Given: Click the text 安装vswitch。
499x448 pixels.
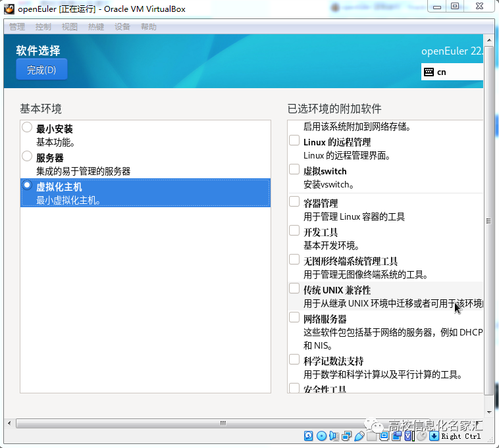Looking at the screenshot, I should [x=328, y=184].
